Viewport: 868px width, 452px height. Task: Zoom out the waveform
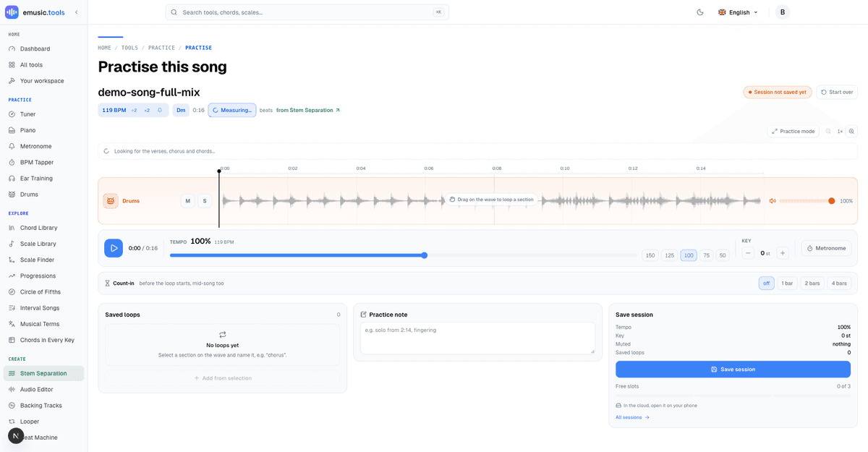coord(828,132)
